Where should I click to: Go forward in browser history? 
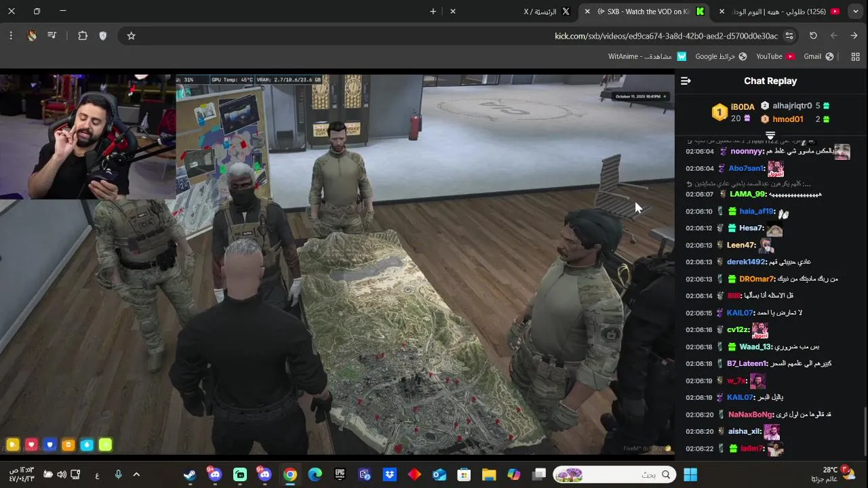pyautogui.click(x=833, y=36)
